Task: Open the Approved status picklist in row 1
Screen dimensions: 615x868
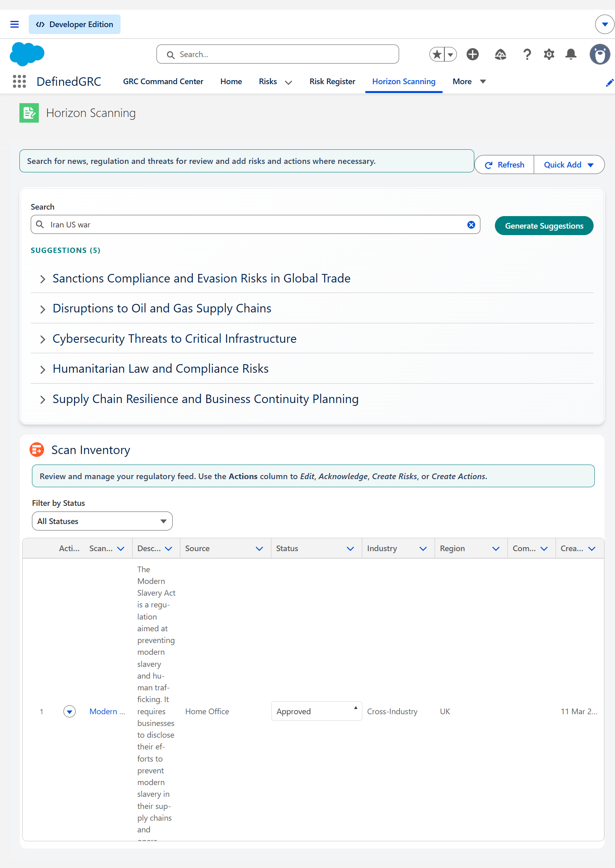Action: (317, 711)
